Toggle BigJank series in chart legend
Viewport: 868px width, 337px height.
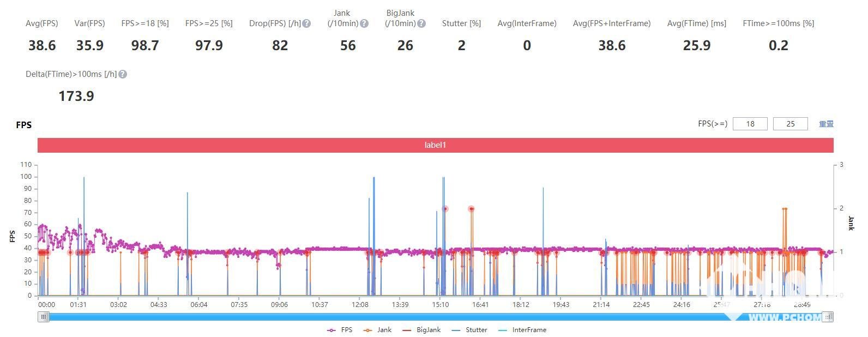[x=421, y=330]
